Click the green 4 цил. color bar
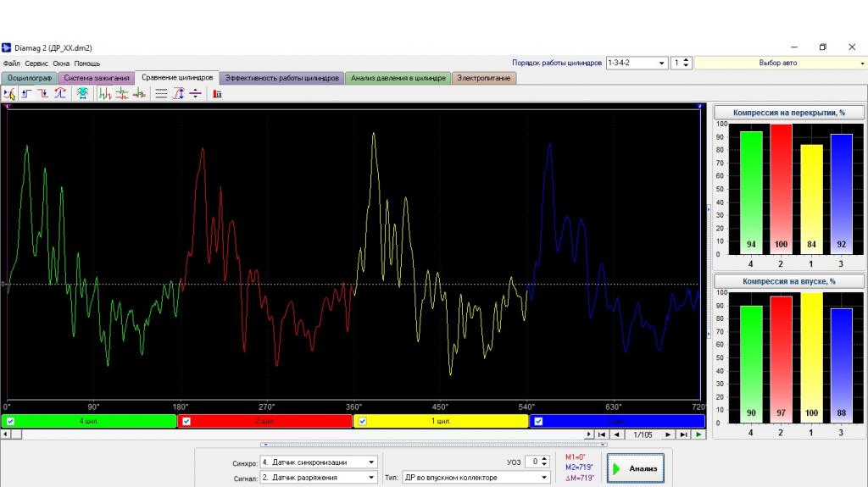The image size is (868, 487). 88,421
